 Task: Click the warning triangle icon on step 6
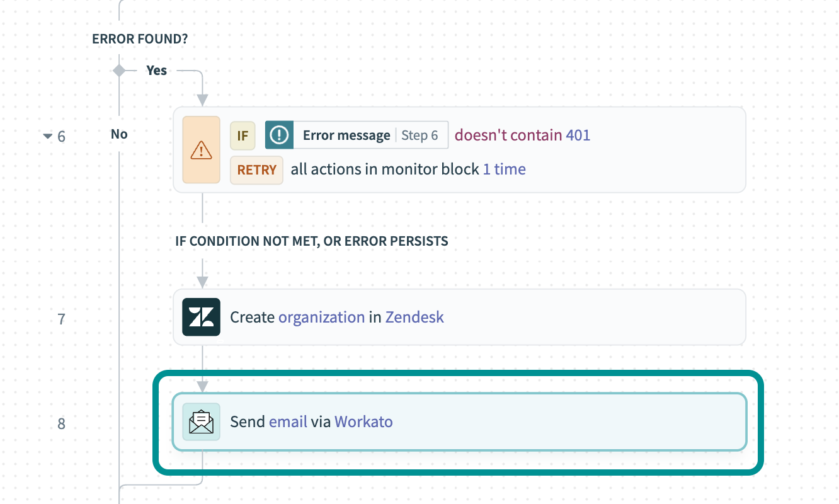click(x=201, y=149)
